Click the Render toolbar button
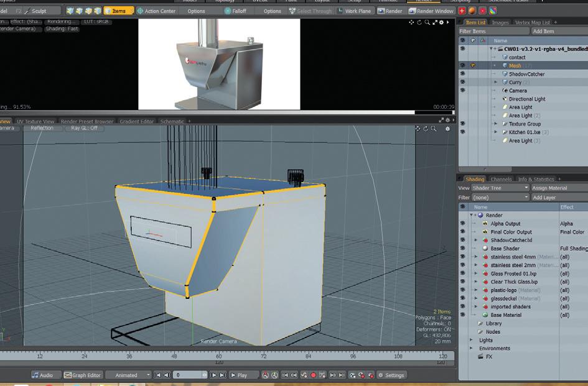This screenshot has width=588, height=386. 390,11
